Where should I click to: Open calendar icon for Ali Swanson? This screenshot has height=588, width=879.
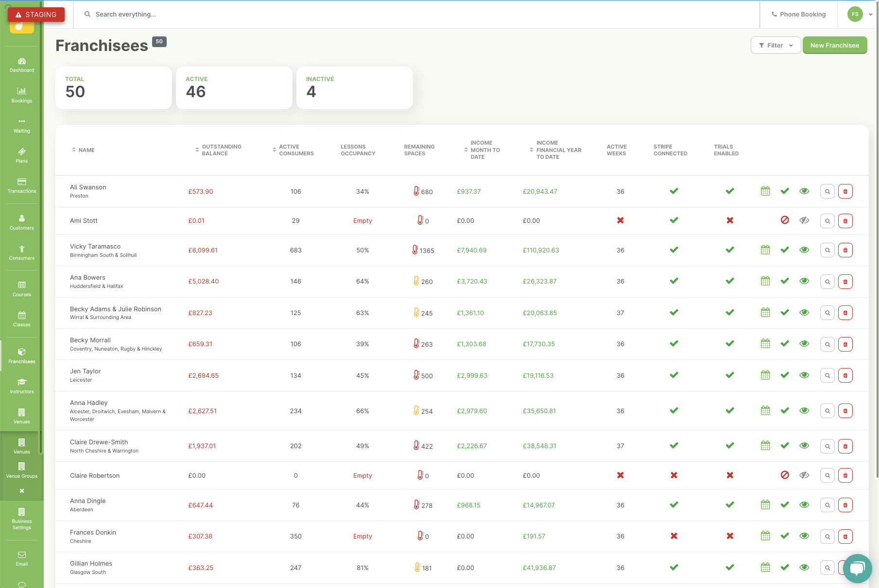point(765,191)
